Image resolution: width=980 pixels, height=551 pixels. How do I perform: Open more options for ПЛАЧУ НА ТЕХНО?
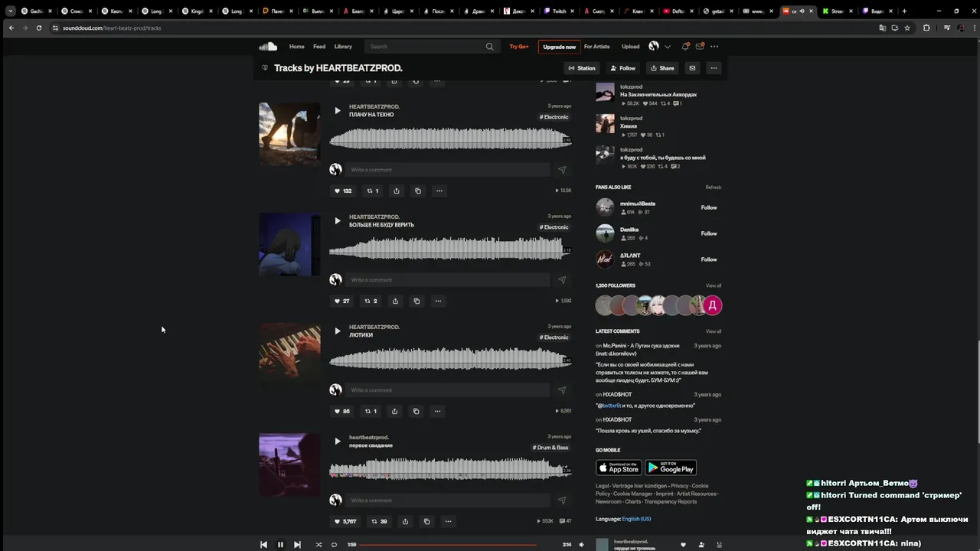(439, 191)
